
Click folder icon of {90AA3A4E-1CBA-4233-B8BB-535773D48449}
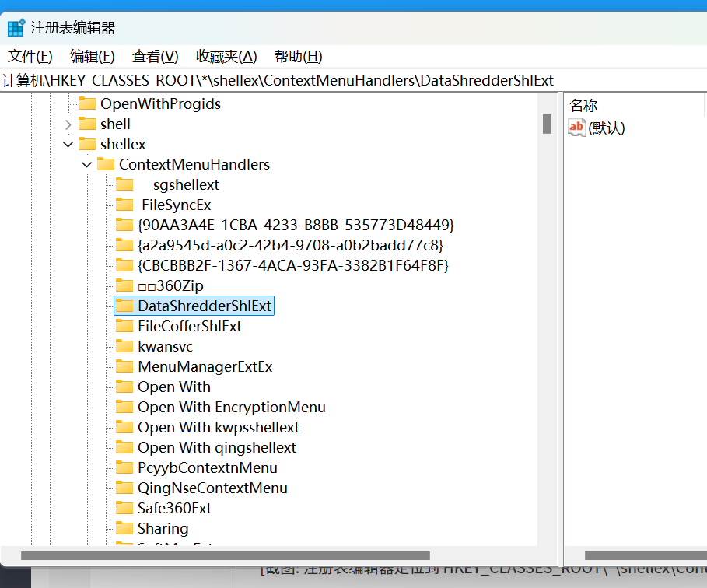(124, 225)
